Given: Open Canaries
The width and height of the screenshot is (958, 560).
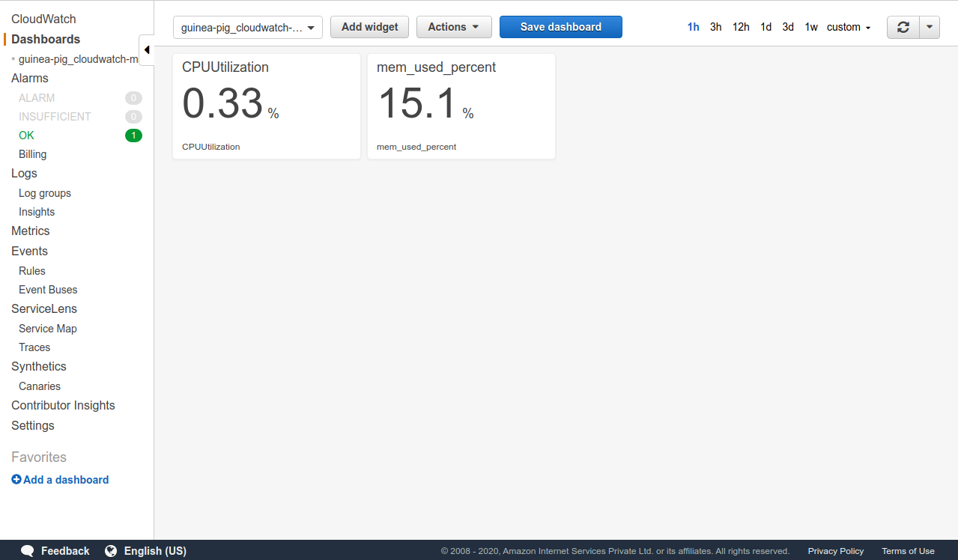Looking at the screenshot, I should pos(40,386).
